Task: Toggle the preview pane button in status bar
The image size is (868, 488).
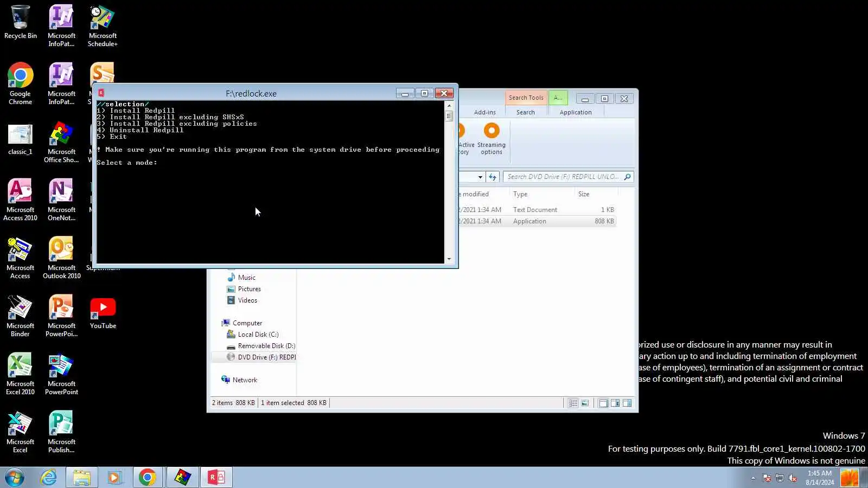Action: (627, 403)
